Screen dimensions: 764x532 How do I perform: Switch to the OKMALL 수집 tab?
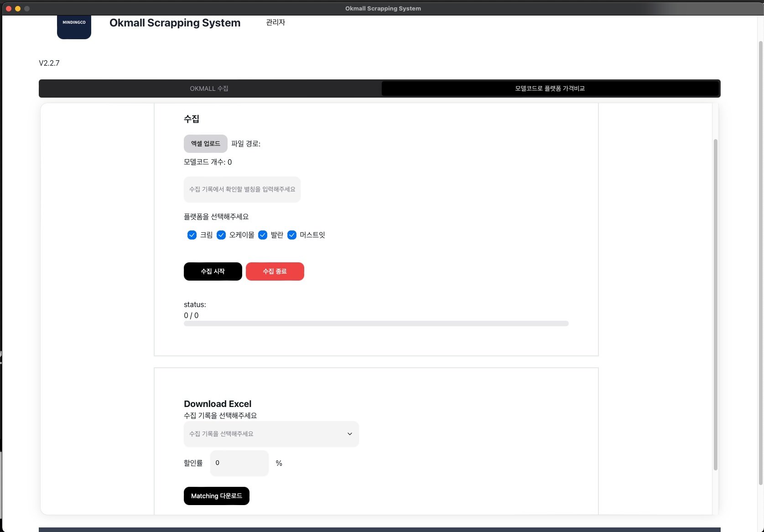[x=209, y=89]
